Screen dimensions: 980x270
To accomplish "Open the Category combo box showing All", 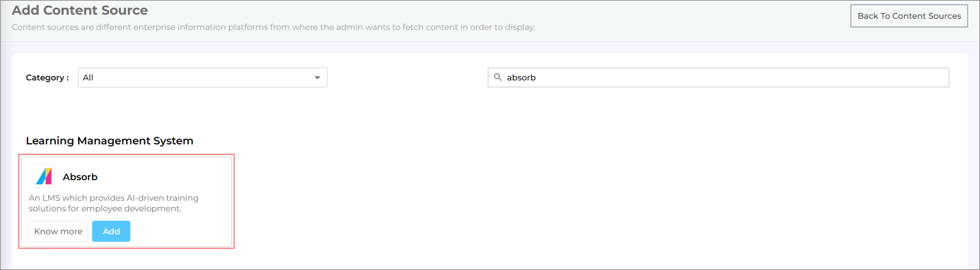I will pos(202,77).
